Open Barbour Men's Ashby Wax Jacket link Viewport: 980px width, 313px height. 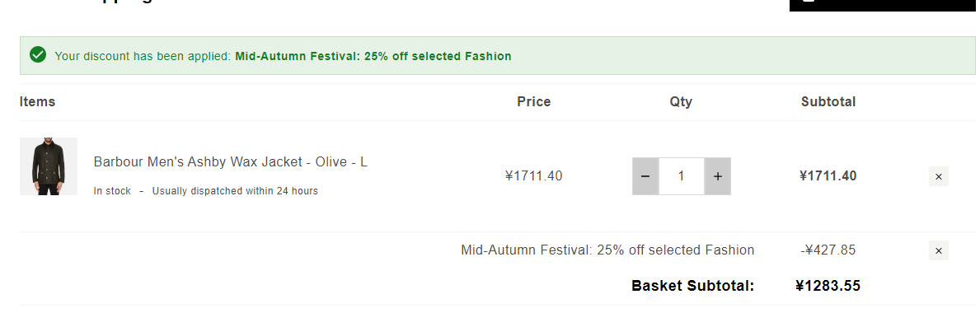[231, 161]
